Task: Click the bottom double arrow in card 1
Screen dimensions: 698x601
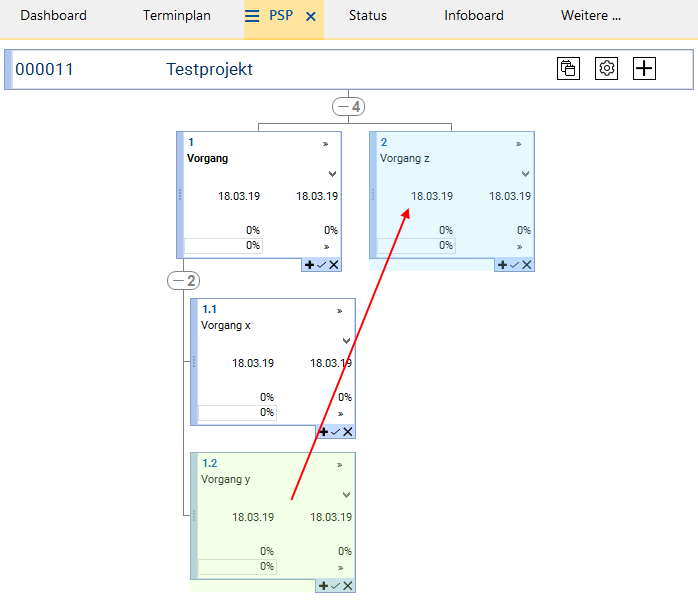Action: click(x=326, y=247)
